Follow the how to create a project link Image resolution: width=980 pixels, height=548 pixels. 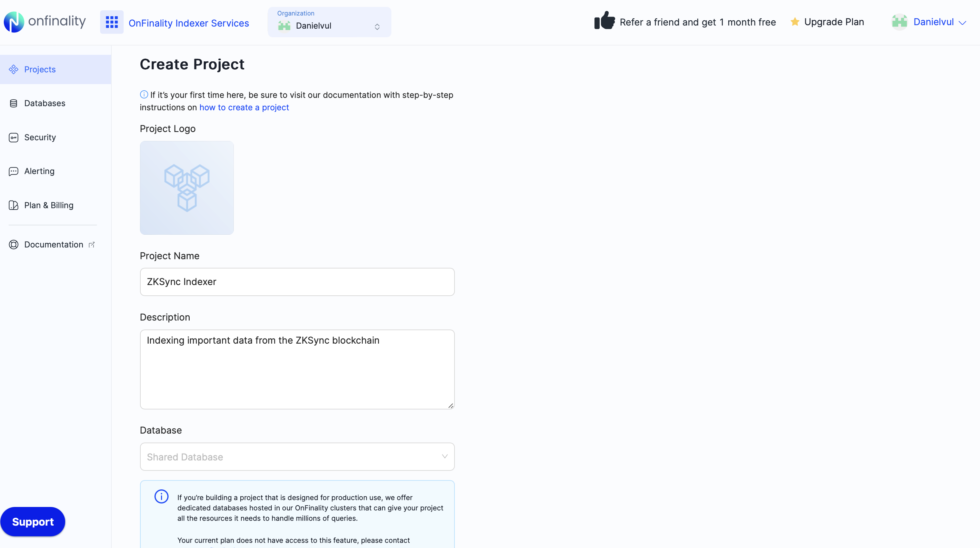pos(244,107)
